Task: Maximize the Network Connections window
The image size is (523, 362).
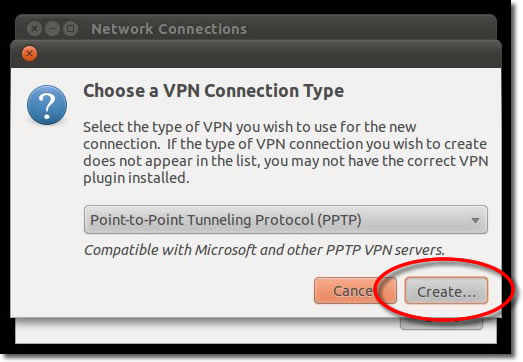Action: coord(70,29)
